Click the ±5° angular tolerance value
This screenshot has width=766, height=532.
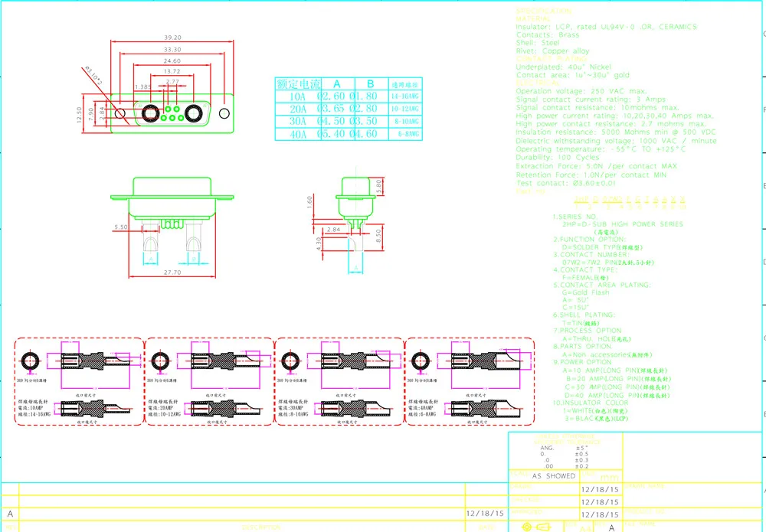(581, 448)
